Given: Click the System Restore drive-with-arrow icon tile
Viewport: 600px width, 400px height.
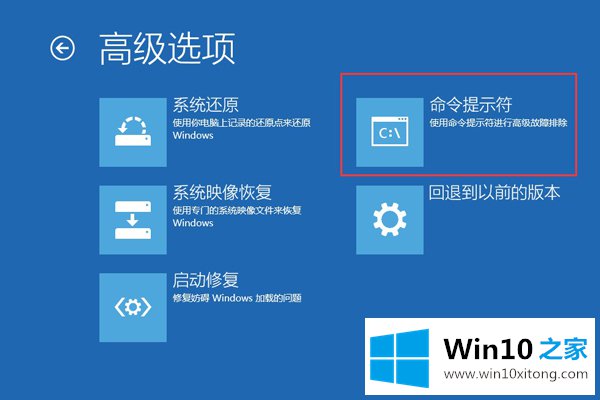Looking at the screenshot, I should [x=133, y=132].
